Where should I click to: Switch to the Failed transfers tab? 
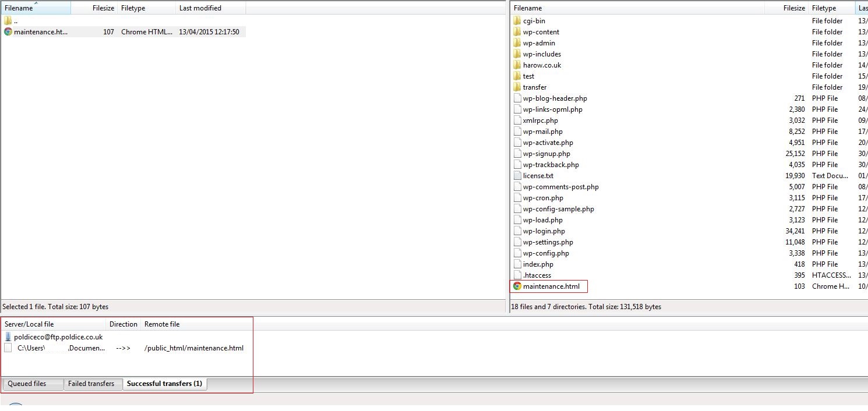pos(91,384)
